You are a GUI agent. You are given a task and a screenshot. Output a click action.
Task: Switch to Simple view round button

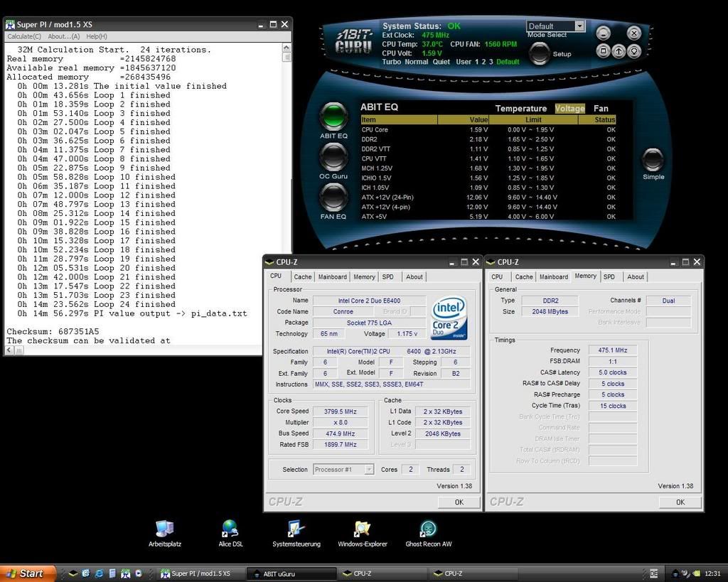653,160
